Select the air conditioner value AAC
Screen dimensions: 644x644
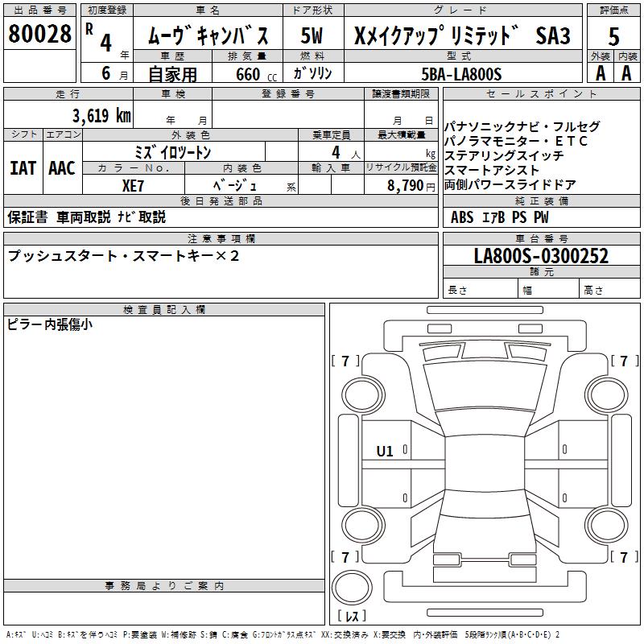62,168
